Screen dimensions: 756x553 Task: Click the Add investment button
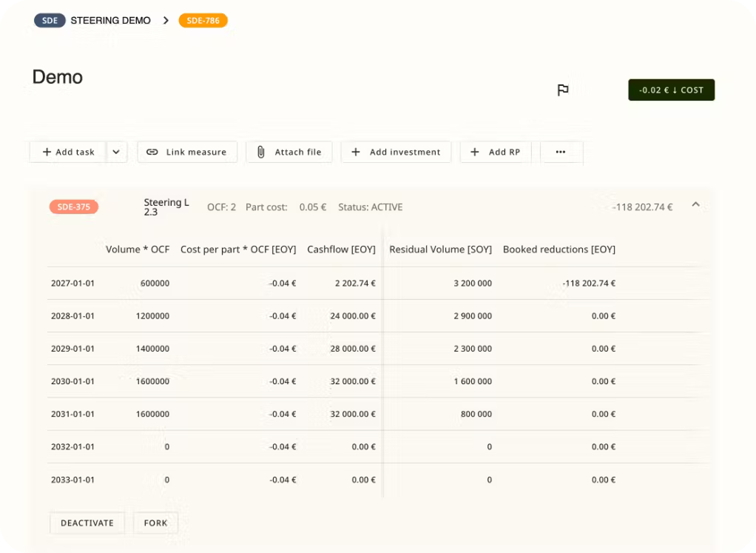396,152
